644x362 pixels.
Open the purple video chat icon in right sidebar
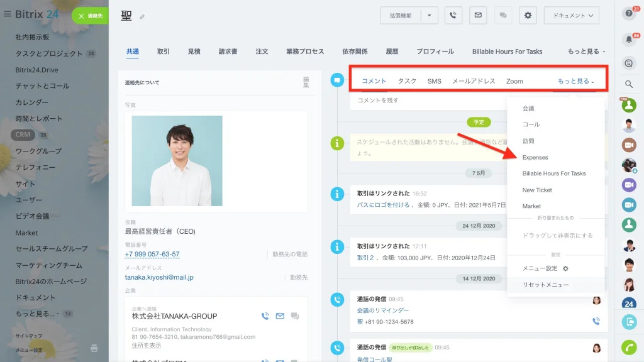tap(629, 185)
